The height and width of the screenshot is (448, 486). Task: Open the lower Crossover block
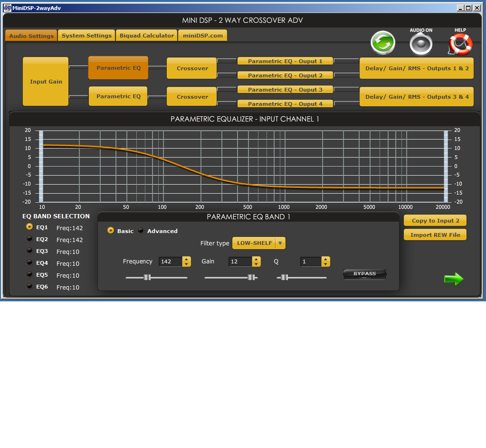tap(192, 97)
